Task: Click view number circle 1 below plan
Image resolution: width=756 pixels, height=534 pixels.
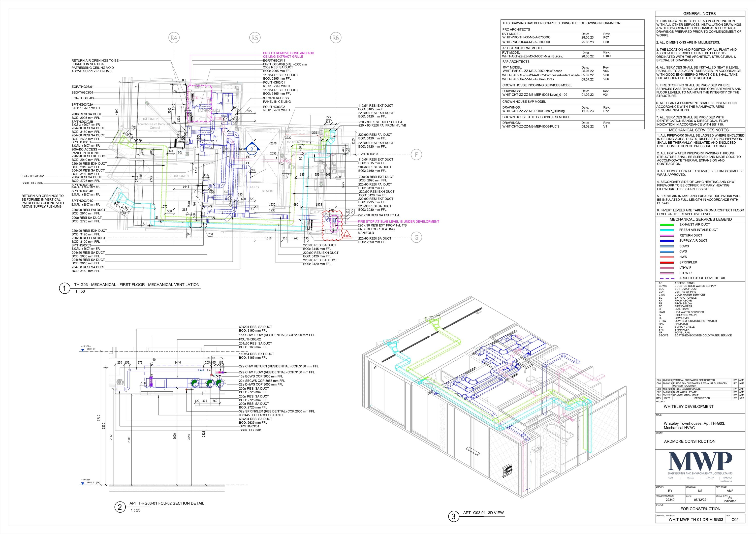Action: tap(65, 289)
